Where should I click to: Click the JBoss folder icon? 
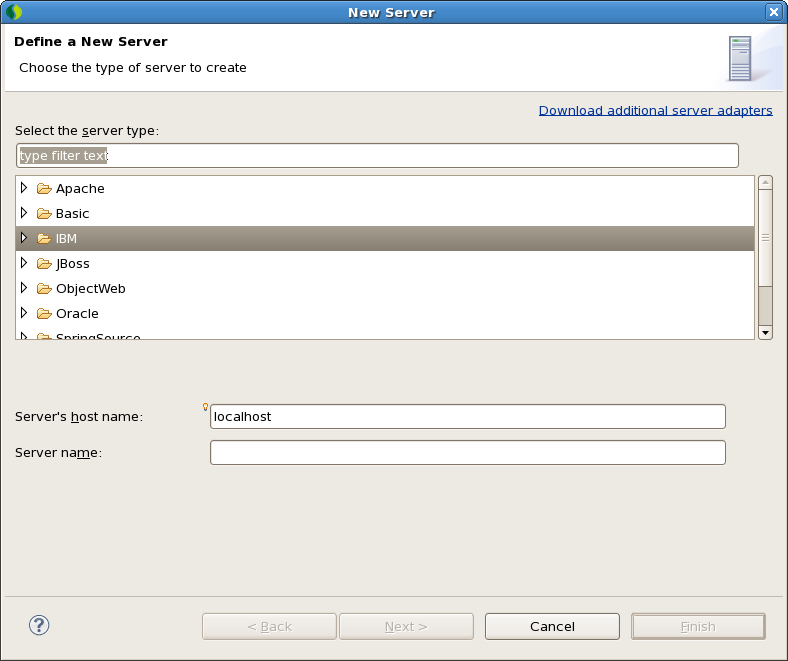pyautogui.click(x=44, y=263)
